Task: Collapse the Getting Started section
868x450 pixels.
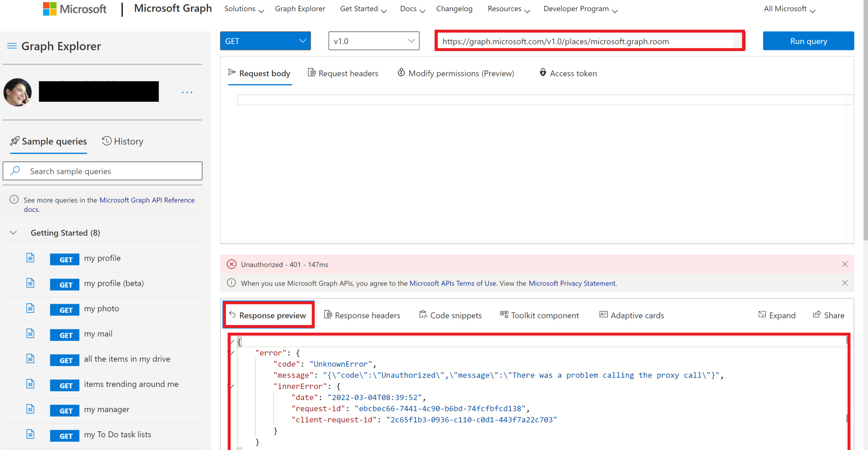Action: (13, 233)
